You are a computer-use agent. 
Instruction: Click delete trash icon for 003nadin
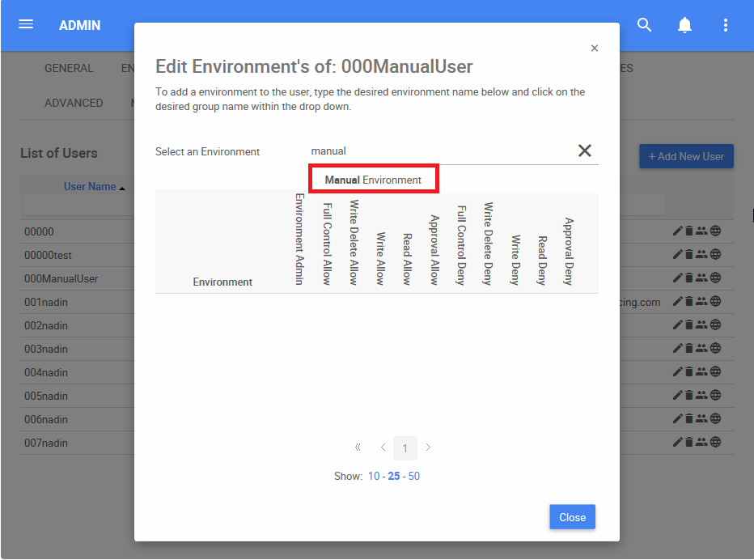pos(689,349)
